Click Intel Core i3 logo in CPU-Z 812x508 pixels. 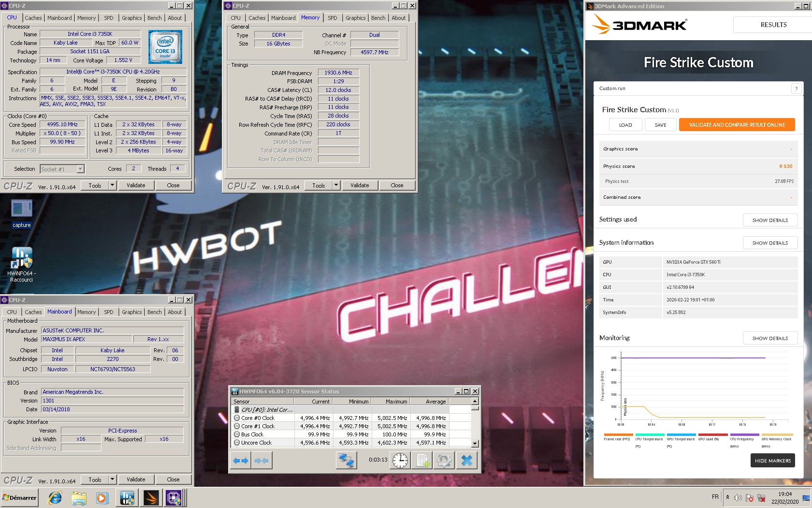click(165, 47)
